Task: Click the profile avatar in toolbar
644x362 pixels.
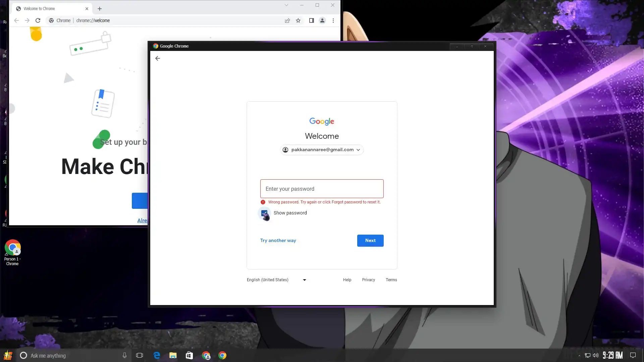Action: pyautogui.click(x=322, y=20)
